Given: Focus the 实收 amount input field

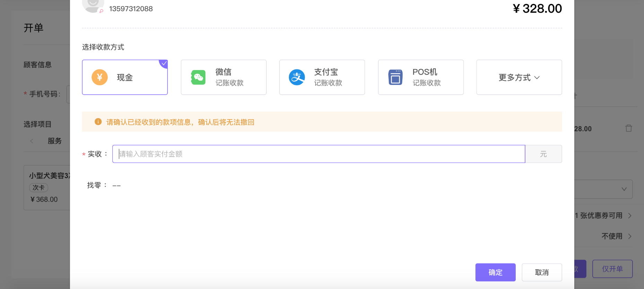Looking at the screenshot, I should (x=319, y=154).
